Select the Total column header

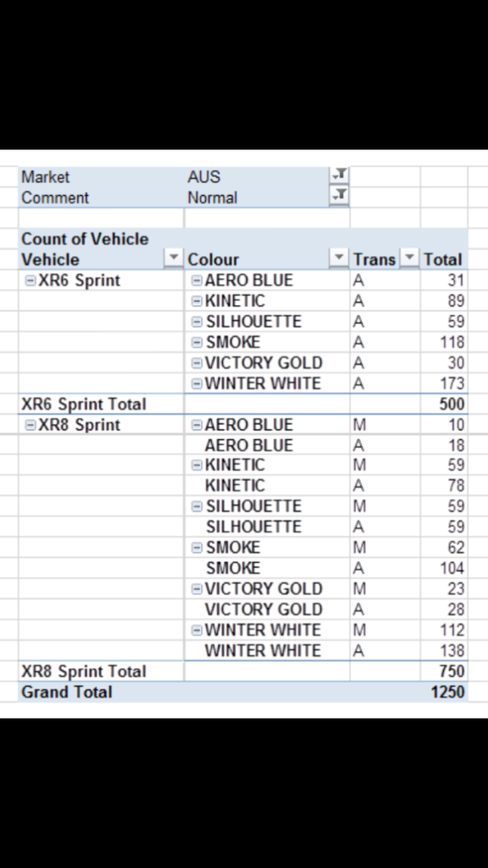444,259
